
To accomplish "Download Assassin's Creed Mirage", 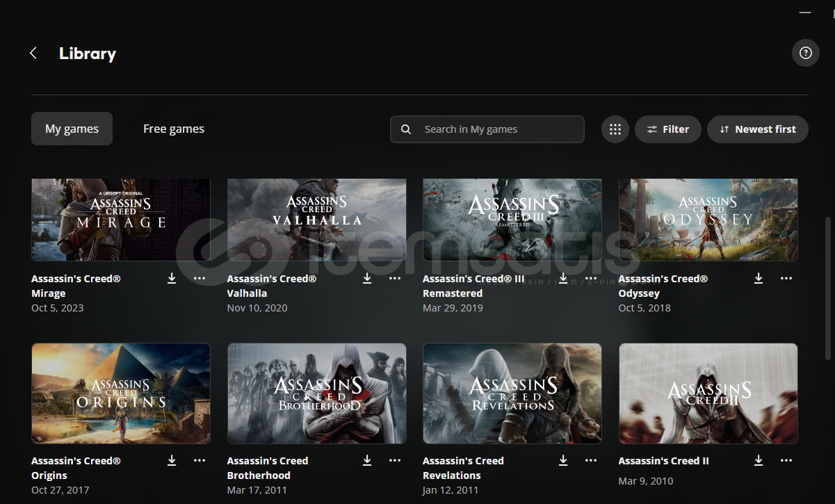I will [x=172, y=279].
